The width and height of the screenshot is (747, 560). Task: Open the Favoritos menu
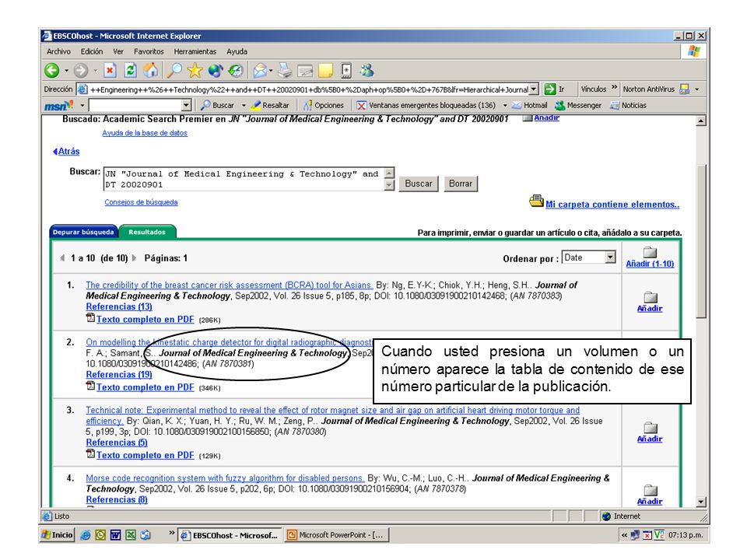(x=149, y=51)
